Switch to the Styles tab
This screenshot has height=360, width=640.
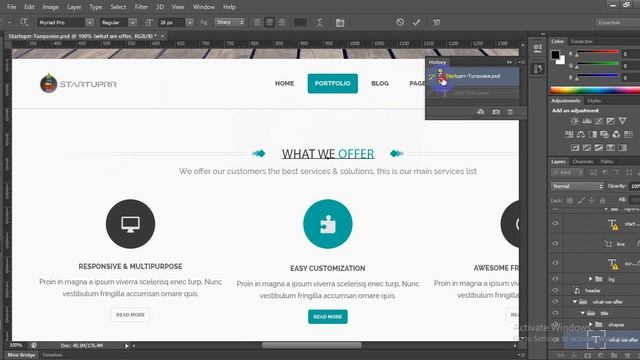pyautogui.click(x=594, y=100)
